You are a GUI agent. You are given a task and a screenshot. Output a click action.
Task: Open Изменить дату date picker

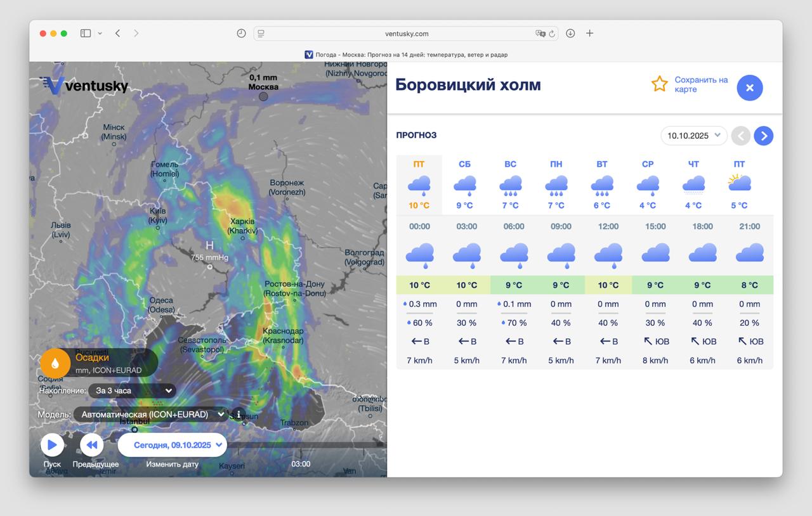pos(172,444)
